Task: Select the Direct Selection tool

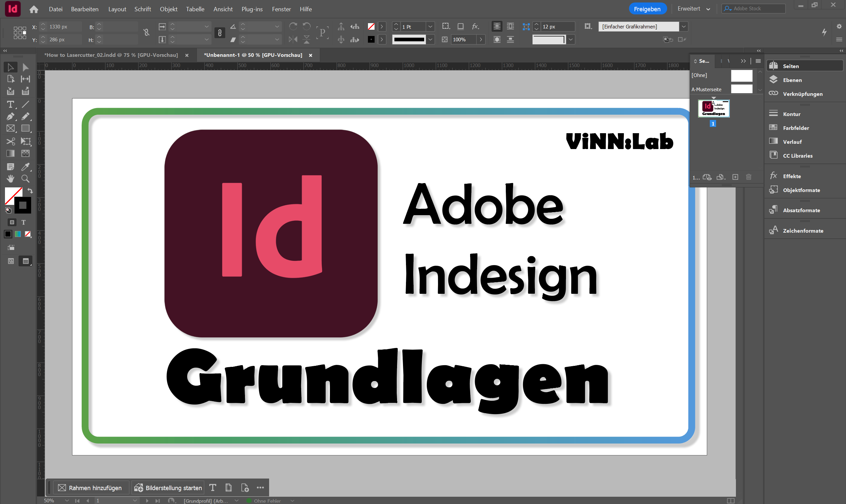Action: tap(25, 67)
